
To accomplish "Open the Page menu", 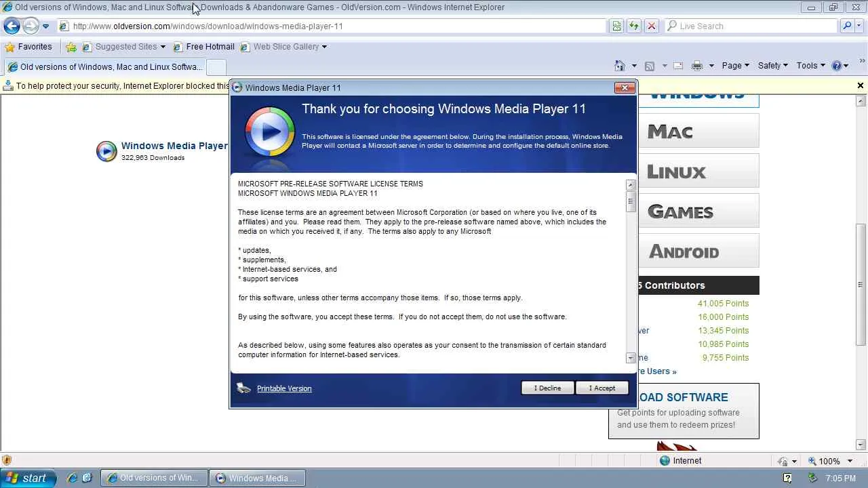I will click(x=735, y=66).
